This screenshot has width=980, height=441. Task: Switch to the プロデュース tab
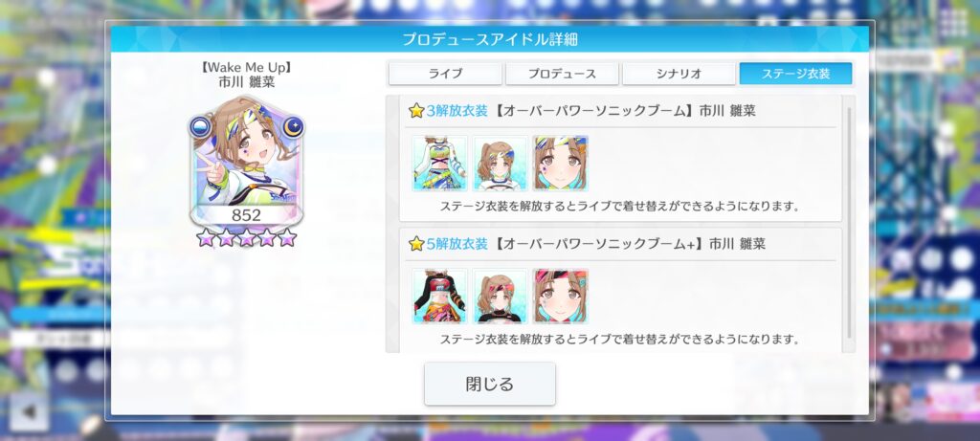pyautogui.click(x=562, y=73)
